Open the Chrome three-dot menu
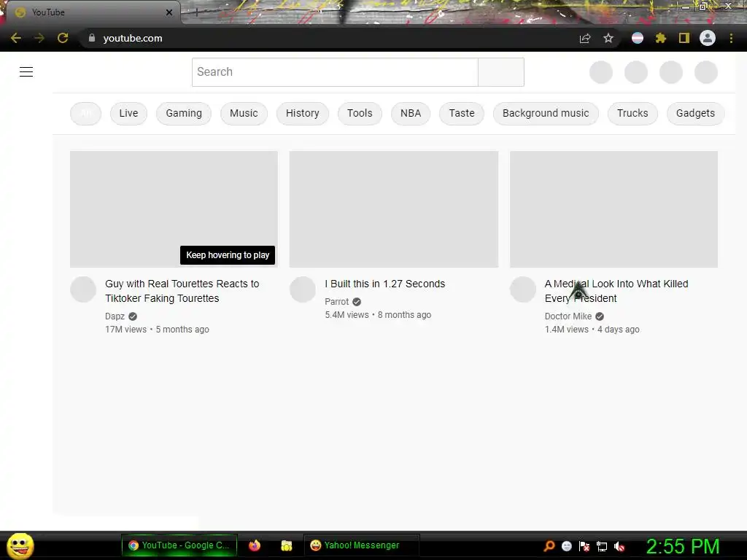The image size is (747, 560). pos(731,38)
